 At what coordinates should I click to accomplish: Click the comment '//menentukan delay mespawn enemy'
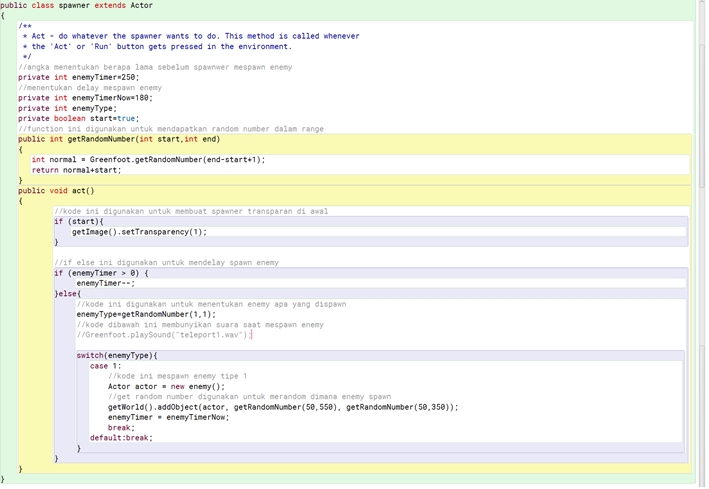pyautogui.click(x=90, y=88)
